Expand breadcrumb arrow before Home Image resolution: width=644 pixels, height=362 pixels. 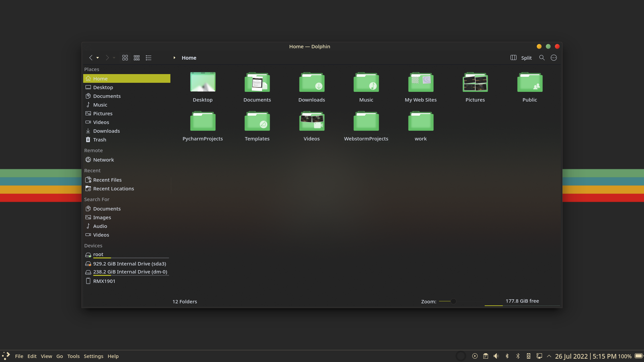[174, 58]
